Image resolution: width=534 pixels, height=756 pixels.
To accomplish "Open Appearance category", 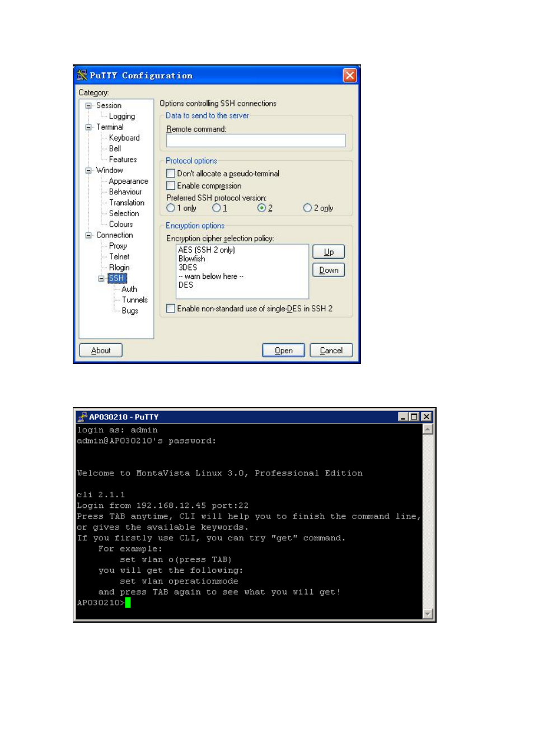I will tap(128, 181).
